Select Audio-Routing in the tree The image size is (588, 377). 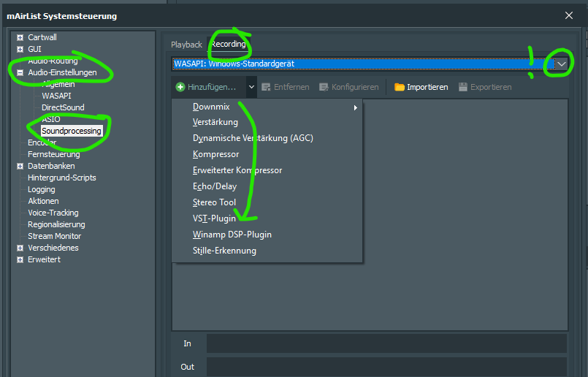(53, 61)
